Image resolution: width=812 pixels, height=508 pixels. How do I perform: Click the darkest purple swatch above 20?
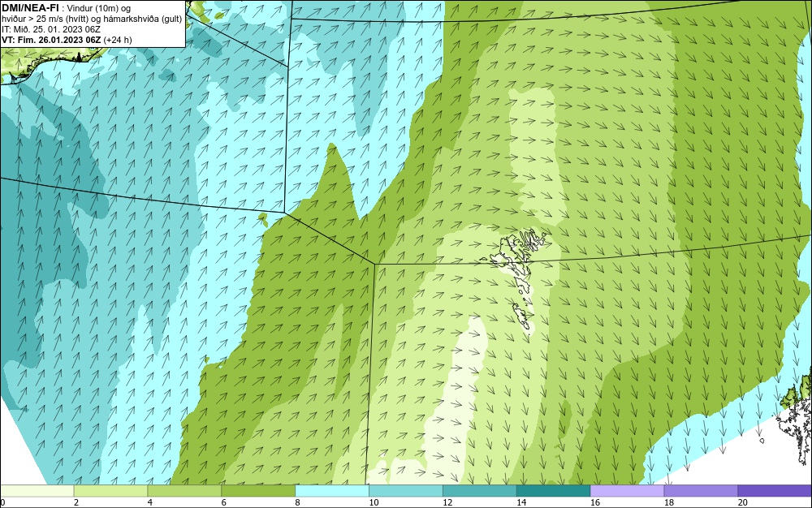[x=775, y=491]
